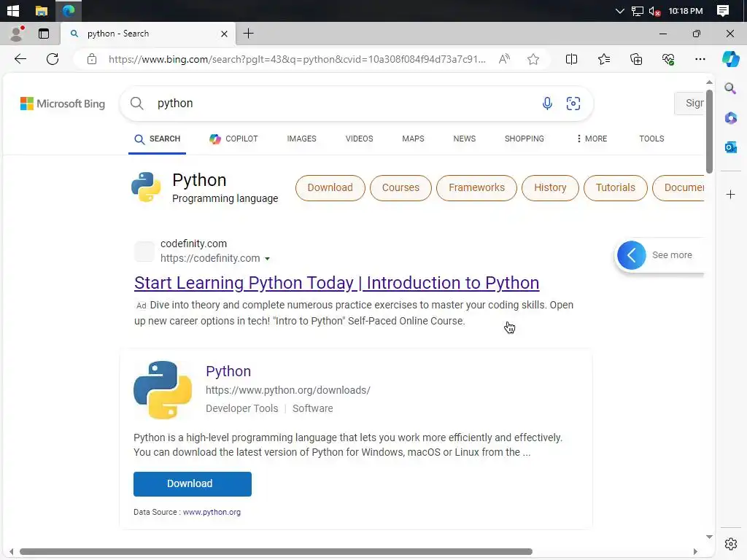This screenshot has height=560, width=747.
Task: View site information lock icon
Action: click(92, 59)
